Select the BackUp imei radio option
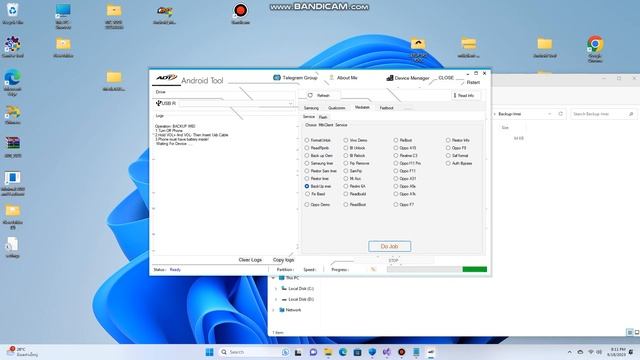Viewport: 640px width, 360px height. pyautogui.click(x=307, y=186)
